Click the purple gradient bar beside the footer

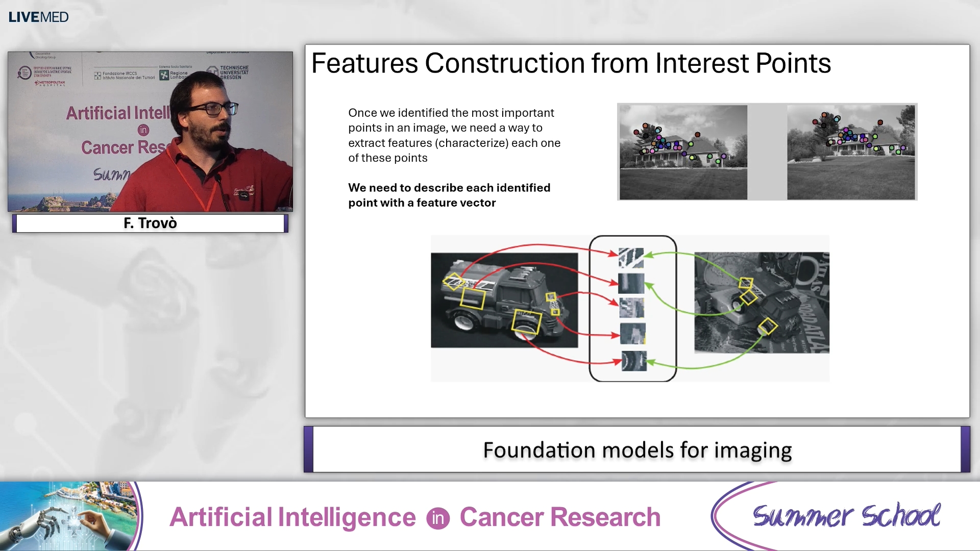pyautogui.click(x=308, y=449)
